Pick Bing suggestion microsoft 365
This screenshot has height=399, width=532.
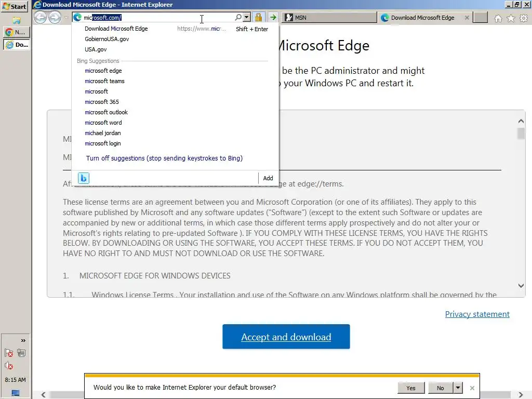[x=176, y=102]
